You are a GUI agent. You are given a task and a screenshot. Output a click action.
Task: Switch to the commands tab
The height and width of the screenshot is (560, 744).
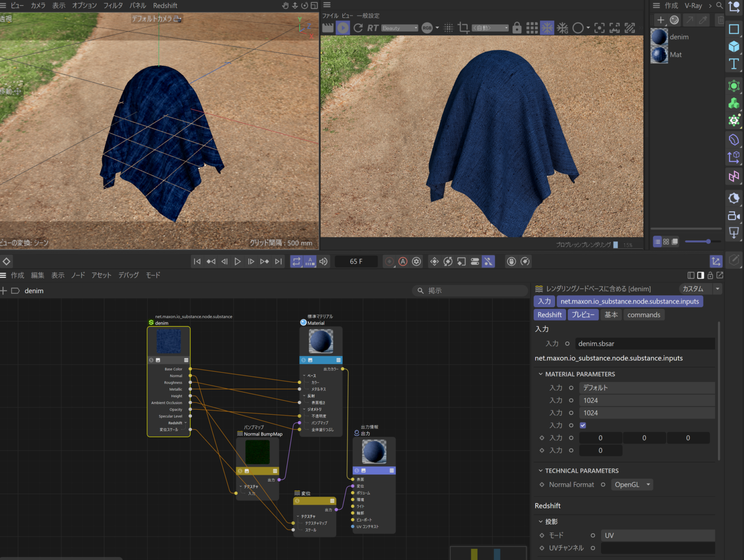pos(644,315)
